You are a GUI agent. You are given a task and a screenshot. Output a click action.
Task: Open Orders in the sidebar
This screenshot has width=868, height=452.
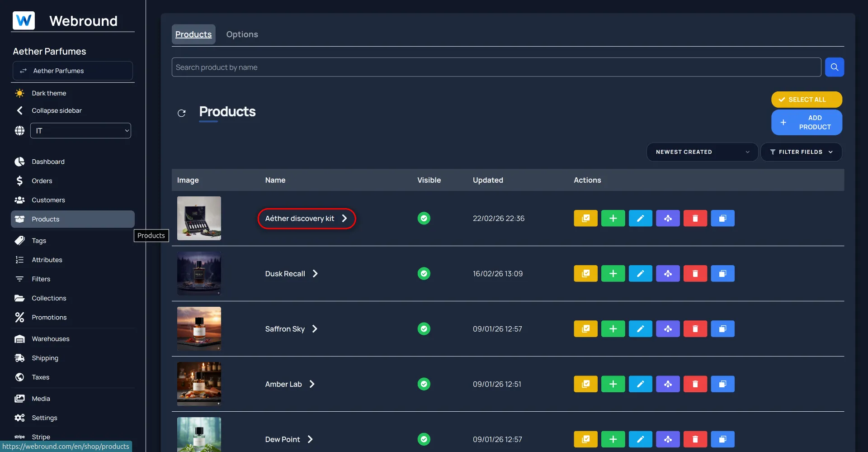click(42, 181)
